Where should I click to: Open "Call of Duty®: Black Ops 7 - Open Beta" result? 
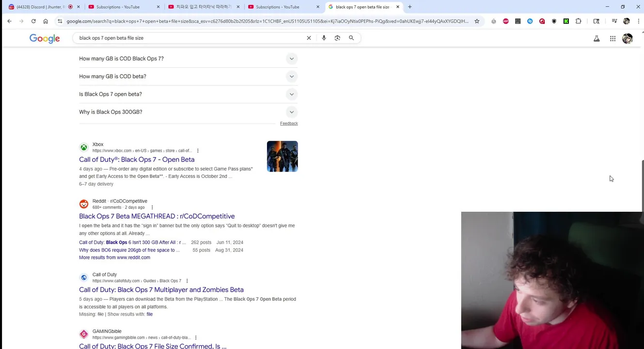tap(137, 159)
